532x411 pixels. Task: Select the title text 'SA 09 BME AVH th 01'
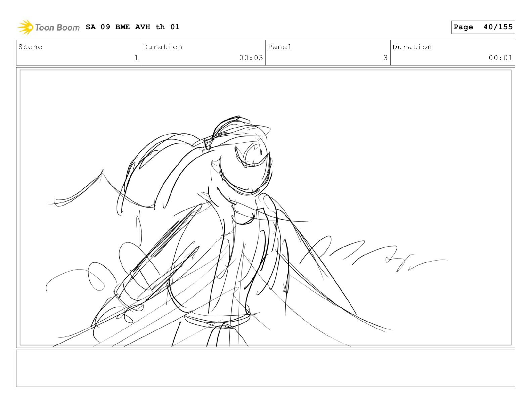[x=133, y=27]
